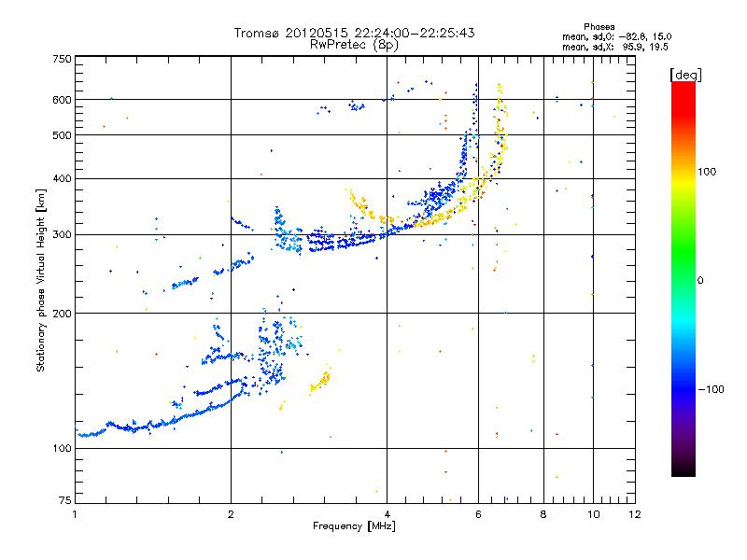
Task: Click the colorbar tick label '100'
Action: (707, 172)
